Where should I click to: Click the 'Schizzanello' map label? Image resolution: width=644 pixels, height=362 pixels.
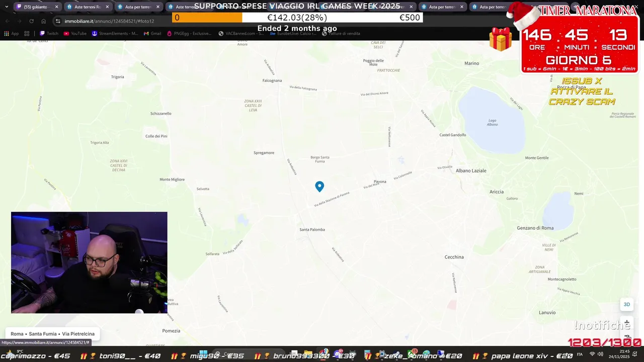tap(161, 114)
